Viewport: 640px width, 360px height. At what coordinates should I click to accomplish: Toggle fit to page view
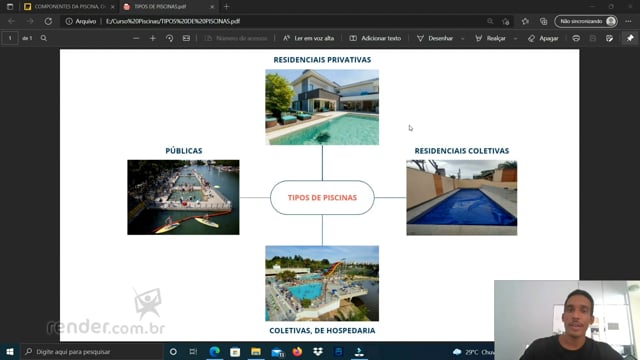click(186, 38)
